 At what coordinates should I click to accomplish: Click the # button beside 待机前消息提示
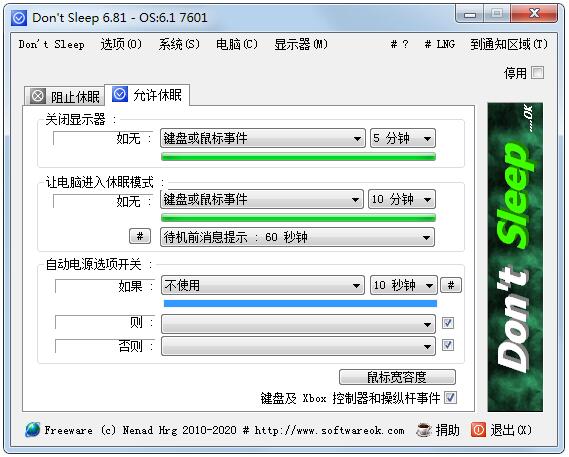point(140,237)
